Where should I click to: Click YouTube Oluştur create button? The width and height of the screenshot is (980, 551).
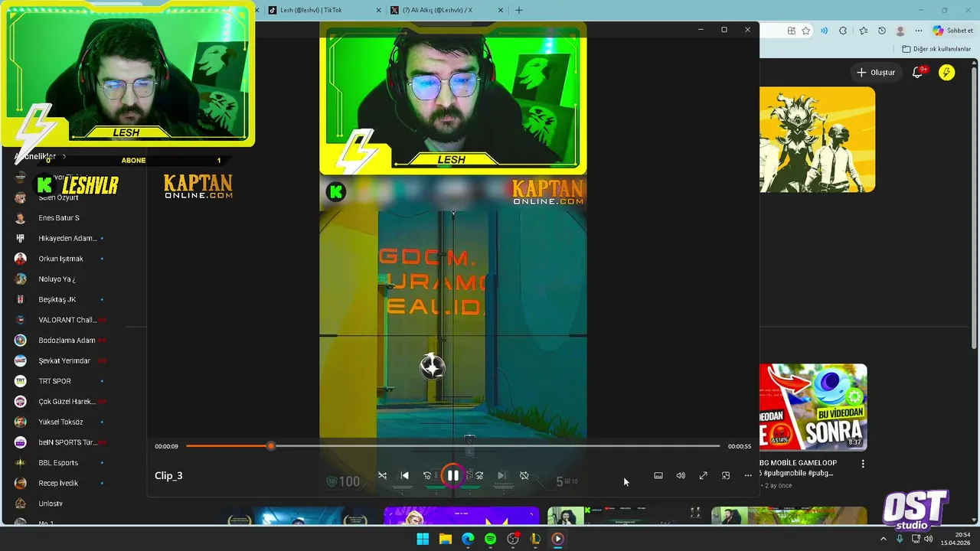tap(876, 73)
